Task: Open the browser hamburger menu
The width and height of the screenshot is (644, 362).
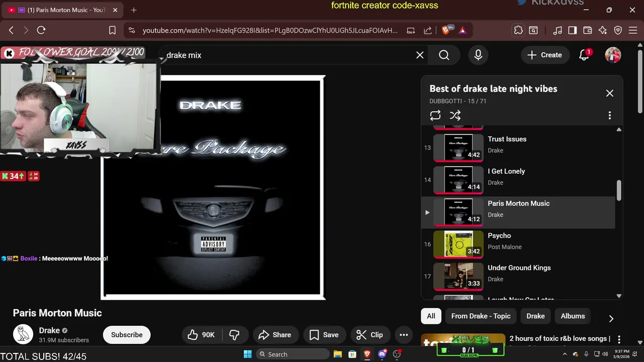Action: click(633, 30)
